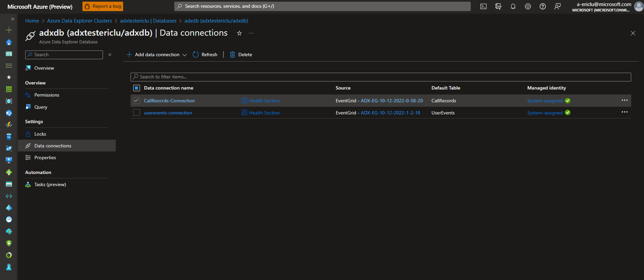This screenshot has height=280, width=644.
Task: Open row menu for userevents-connection
Action: 625,112
